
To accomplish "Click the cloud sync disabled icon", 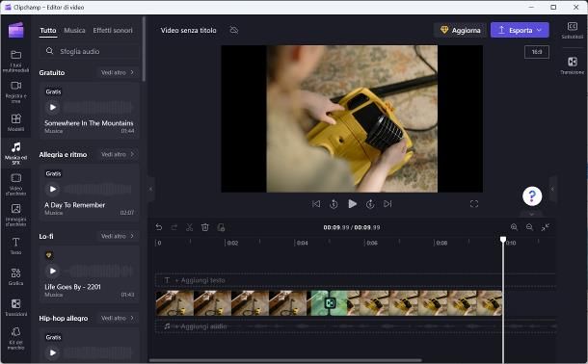I will (x=234, y=30).
